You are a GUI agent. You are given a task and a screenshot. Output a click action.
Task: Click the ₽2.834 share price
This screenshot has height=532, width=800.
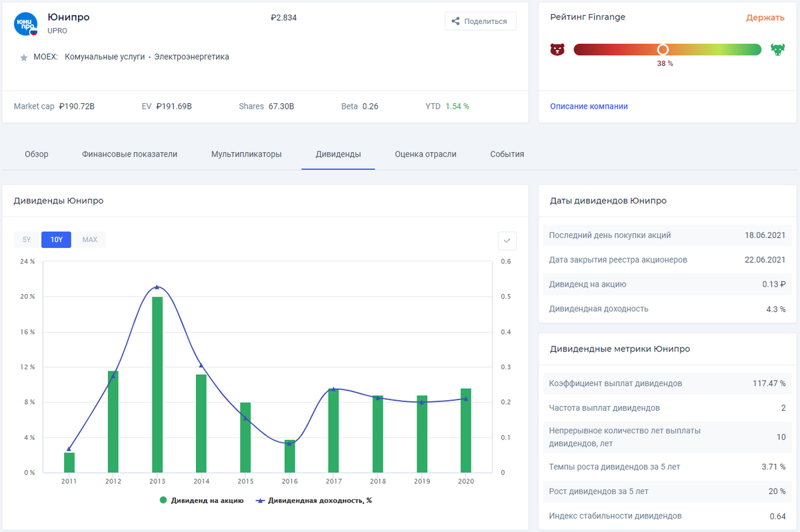[283, 18]
